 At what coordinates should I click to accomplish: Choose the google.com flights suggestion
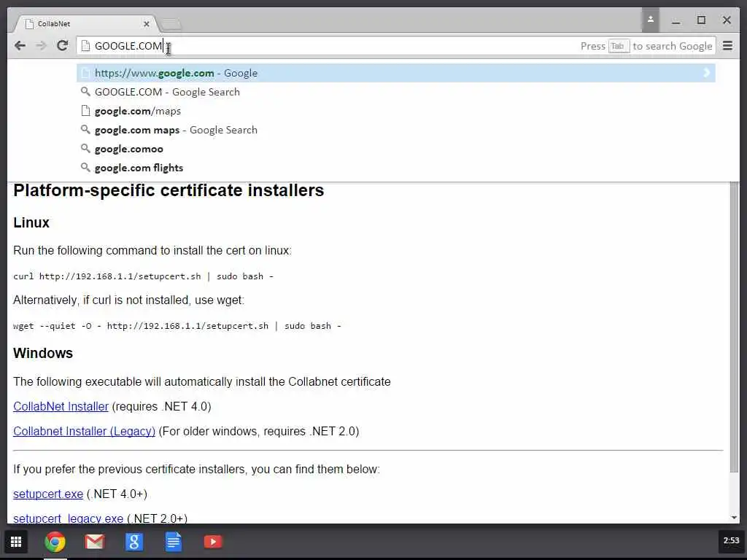(396, 168)
